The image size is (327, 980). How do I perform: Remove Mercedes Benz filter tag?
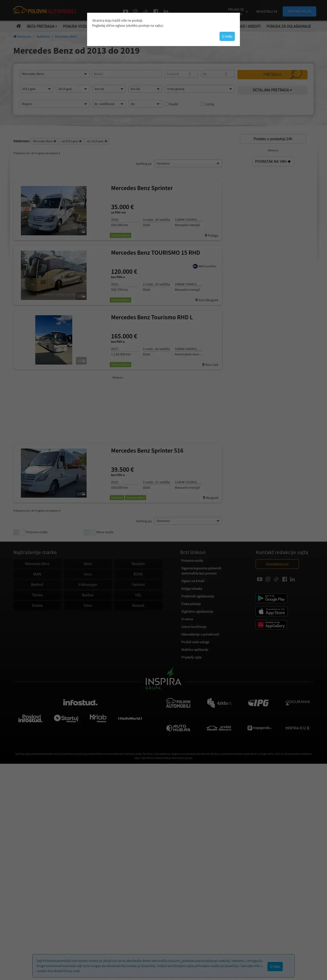(55, 141)
